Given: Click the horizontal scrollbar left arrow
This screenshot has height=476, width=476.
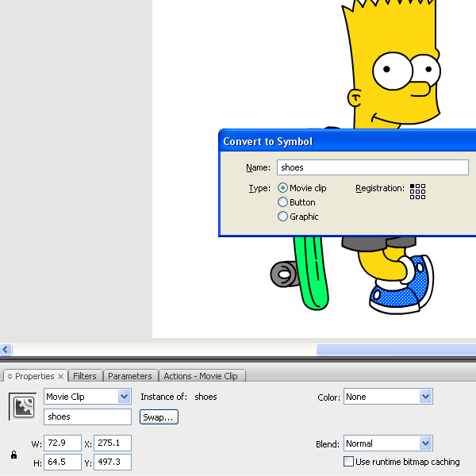Looking at the screenshot, I should [x=6, y=349].
